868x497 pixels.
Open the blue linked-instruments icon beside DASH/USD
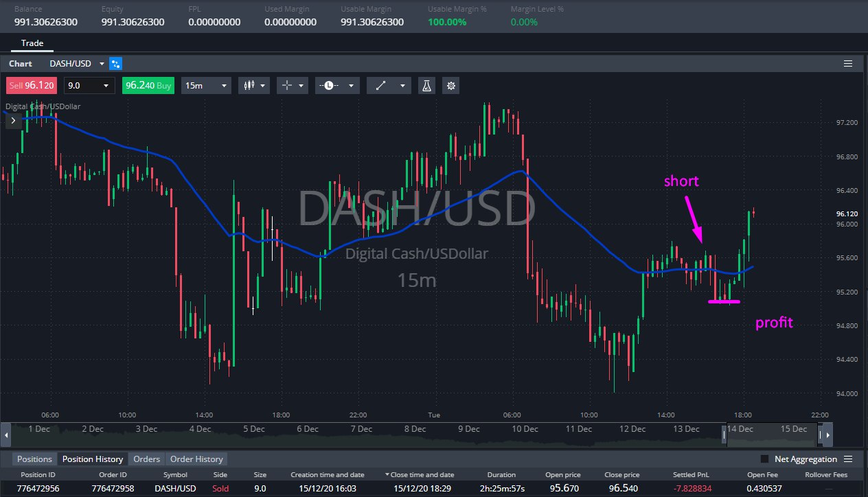[115, 63]
